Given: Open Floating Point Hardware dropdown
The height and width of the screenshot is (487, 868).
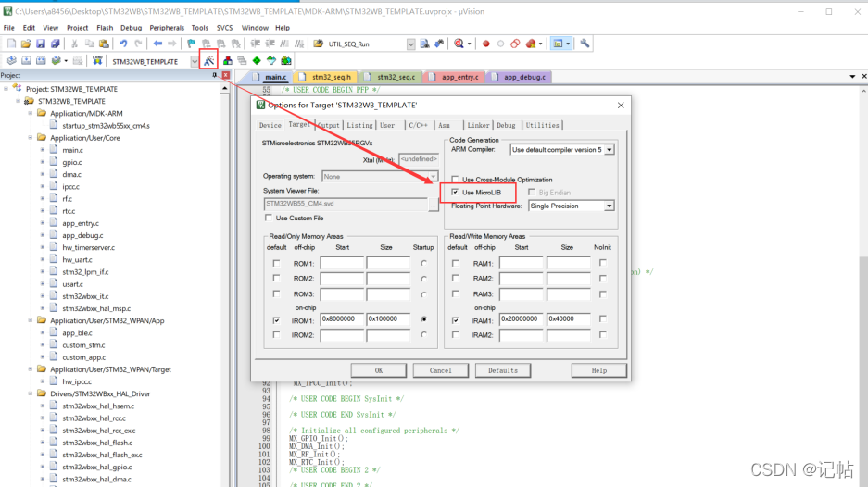Looking at the screenshot, I should [x=609, y=206].
